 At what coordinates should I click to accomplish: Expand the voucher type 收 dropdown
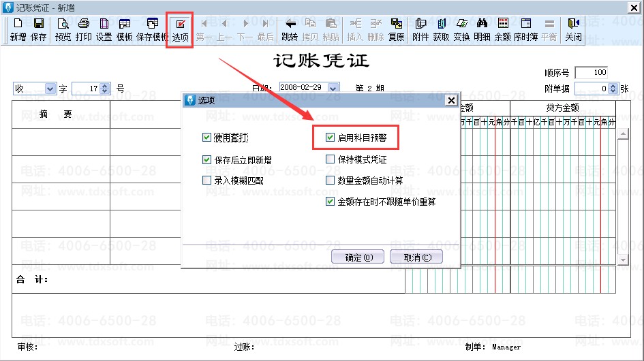pos(50,89)
